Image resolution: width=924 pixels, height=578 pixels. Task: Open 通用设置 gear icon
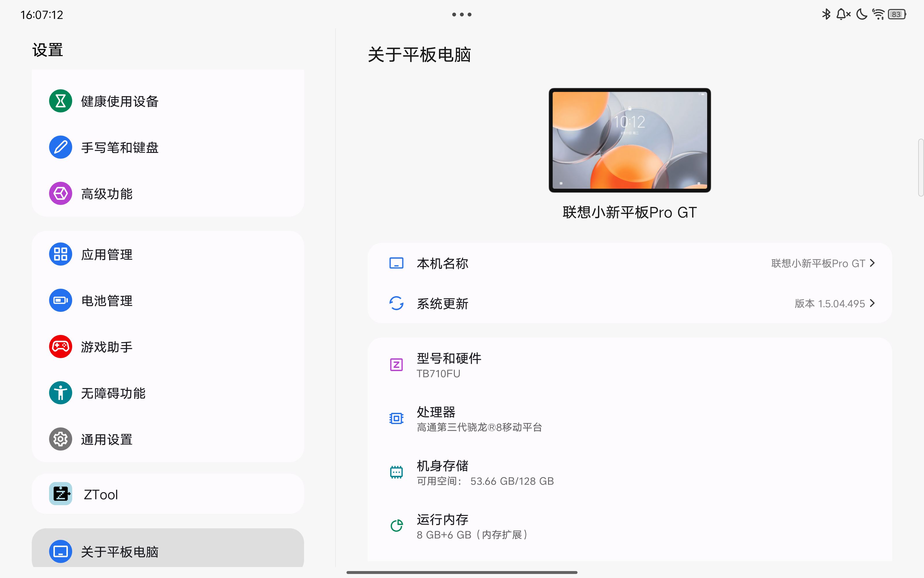60,439
